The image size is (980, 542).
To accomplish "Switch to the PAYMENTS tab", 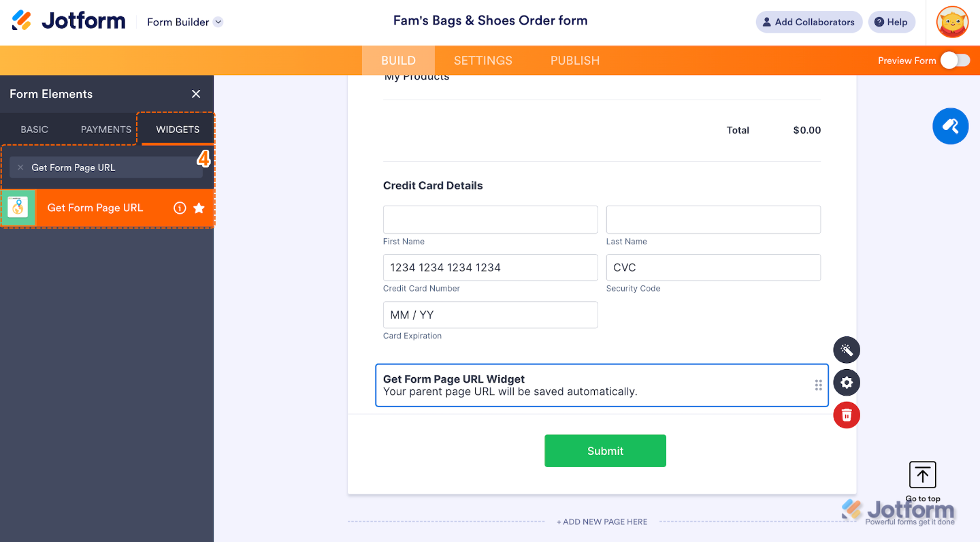I will tap(105, 129).
